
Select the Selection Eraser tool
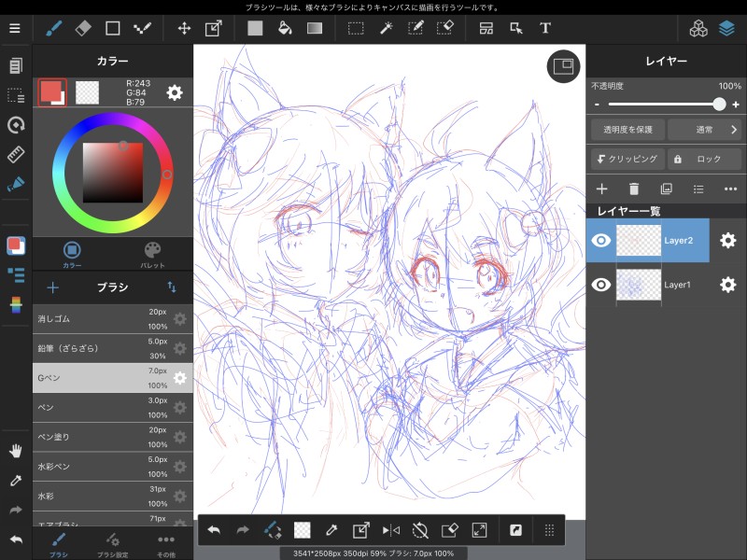445,28
